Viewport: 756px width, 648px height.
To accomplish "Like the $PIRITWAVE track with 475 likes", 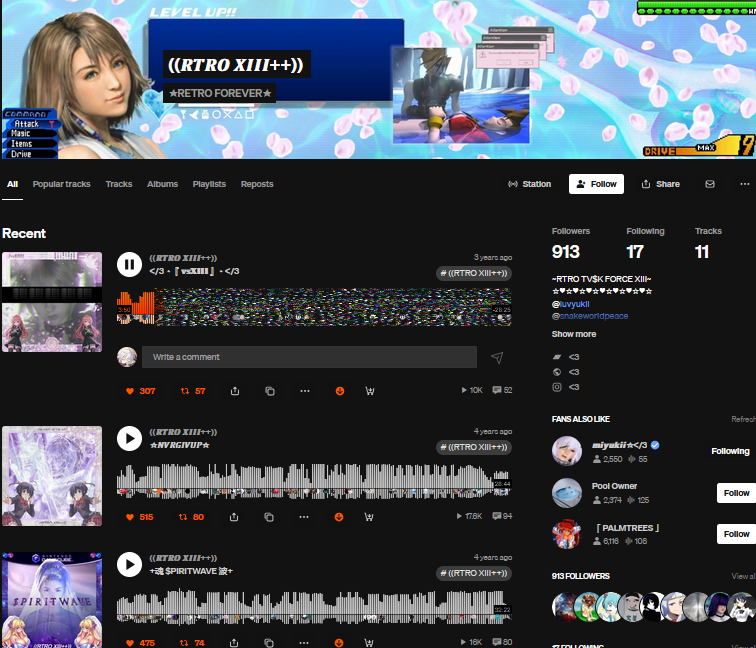I will (140, 643).
